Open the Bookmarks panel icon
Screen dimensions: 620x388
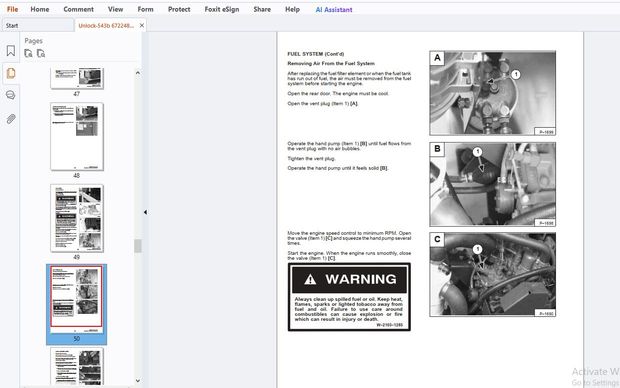11,51
